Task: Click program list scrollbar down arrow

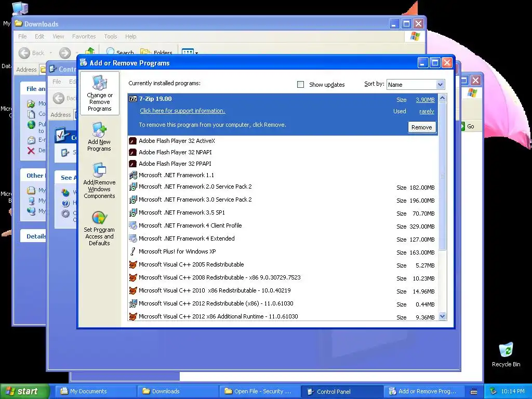Action: [442, 316]
